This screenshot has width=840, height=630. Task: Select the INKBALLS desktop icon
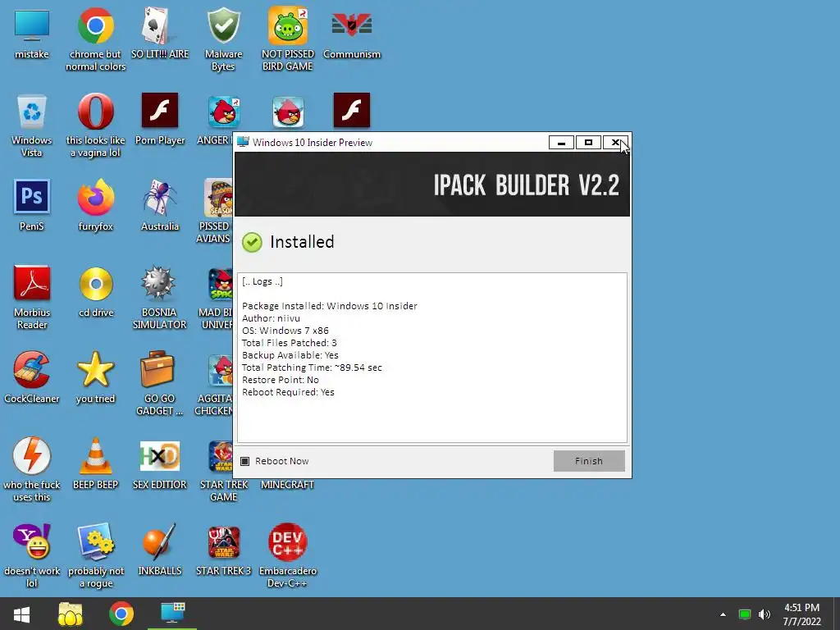click(160, 541)
